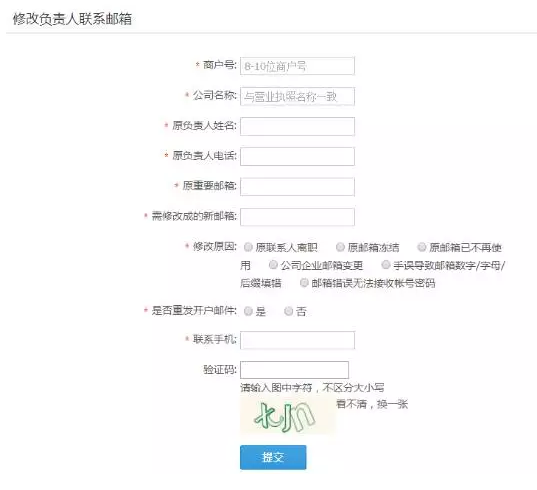The width and height of the screenshot is (537, 490).
Task: Select 手误导致邮箱数字/字母/后缀填错 radio option
Action: (386, 265)
